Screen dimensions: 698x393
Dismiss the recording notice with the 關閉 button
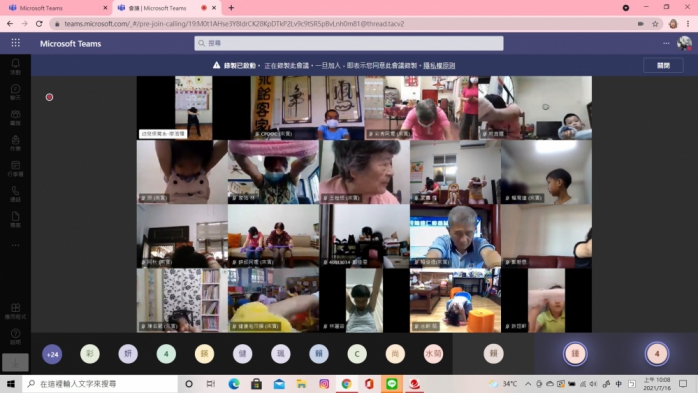coord(663,65)
